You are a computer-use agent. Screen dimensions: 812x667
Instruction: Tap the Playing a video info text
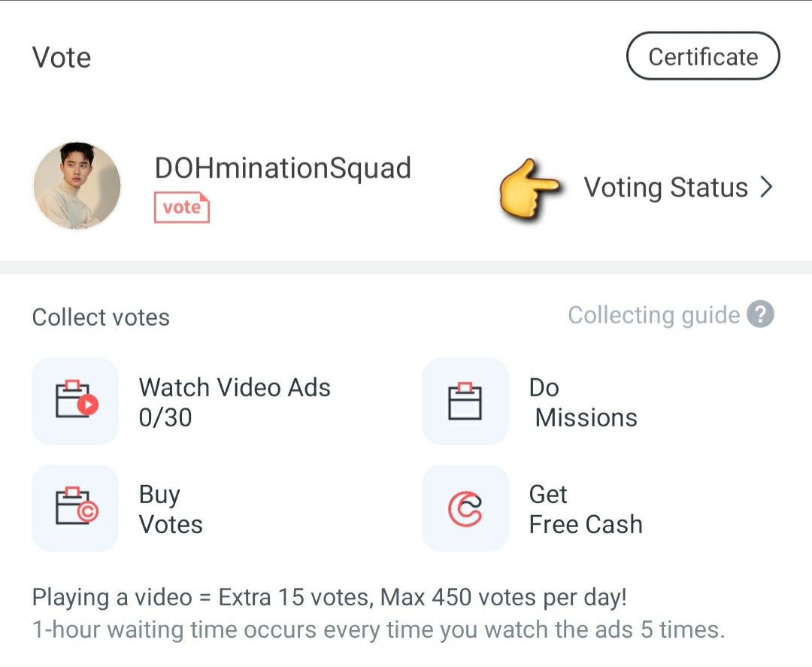pyautogui.click(x=329, y=598)
